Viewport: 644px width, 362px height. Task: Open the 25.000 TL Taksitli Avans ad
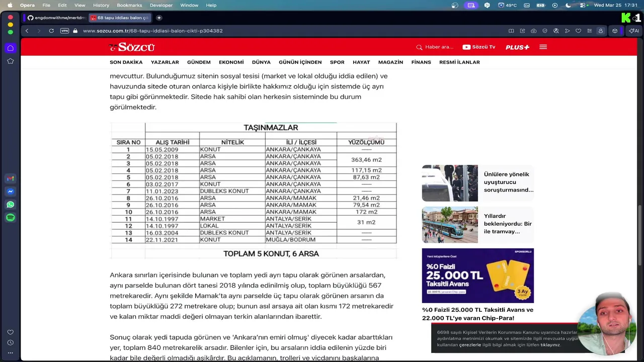[x=478, y=276]
